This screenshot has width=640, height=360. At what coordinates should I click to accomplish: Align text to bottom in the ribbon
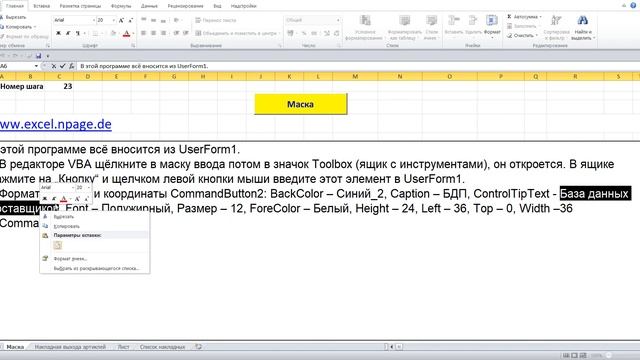click(163, 20)
